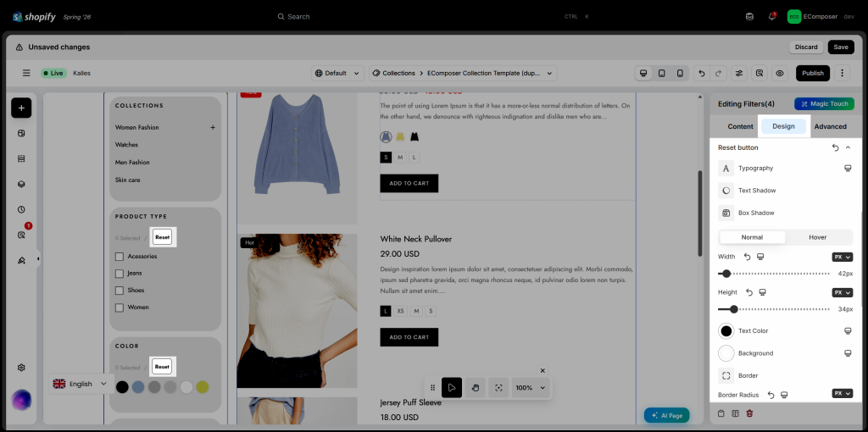This screenshot has height=432, width=868.
Task: Open the 100% zoom level dropdown
Action: 531,388
